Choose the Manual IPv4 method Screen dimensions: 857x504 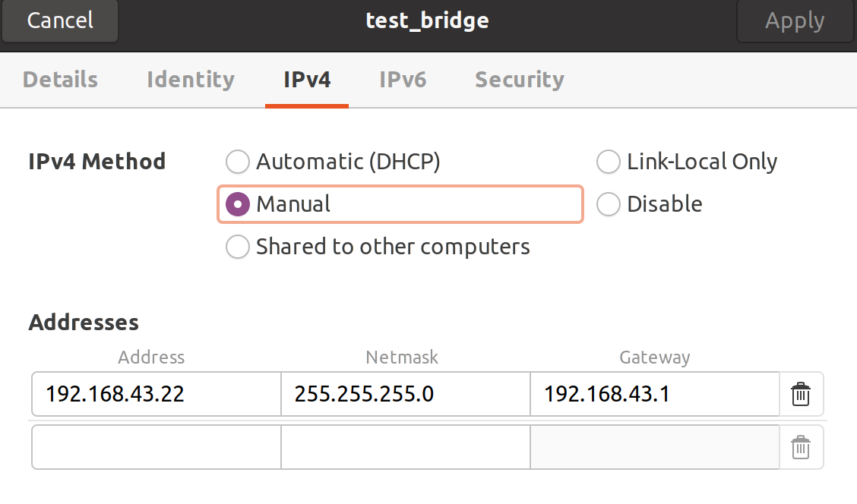(x=238, y=204)
